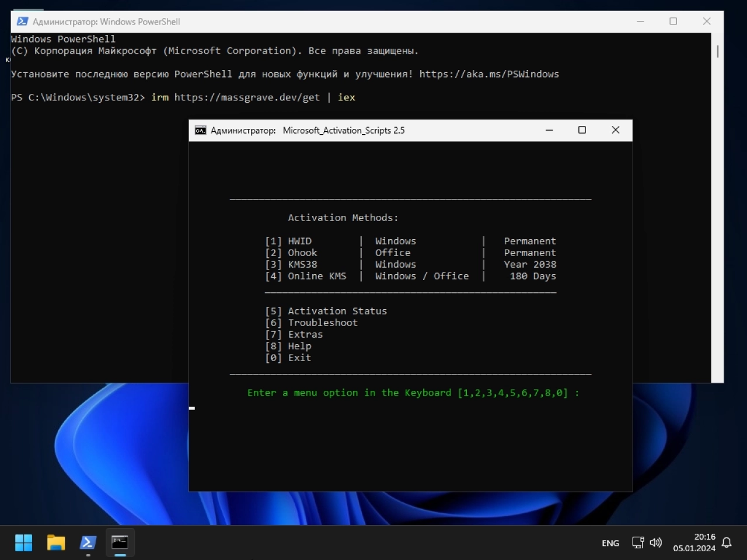Click the '[8] Help' line
747x560 pixels.
(x=288, y=346)
